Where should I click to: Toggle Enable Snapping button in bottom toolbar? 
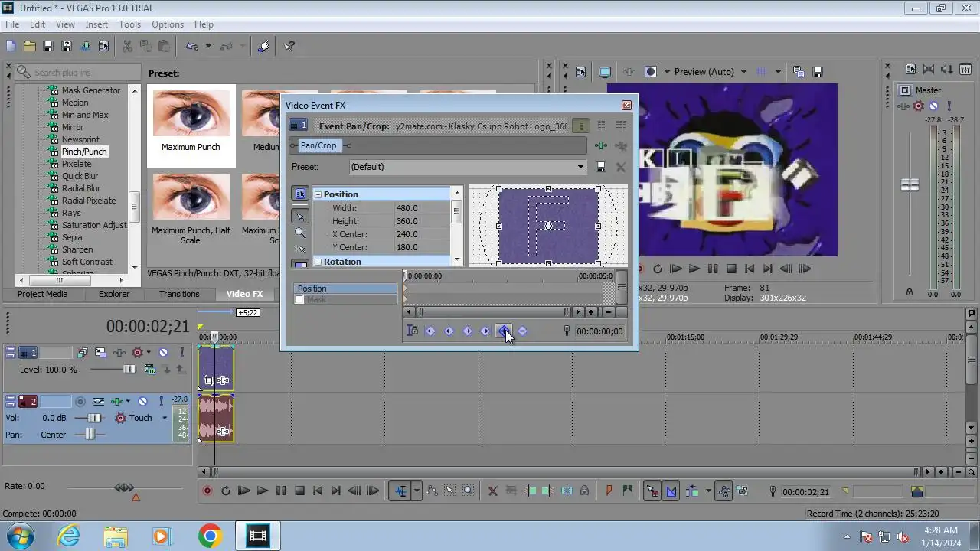coord(652,491)
